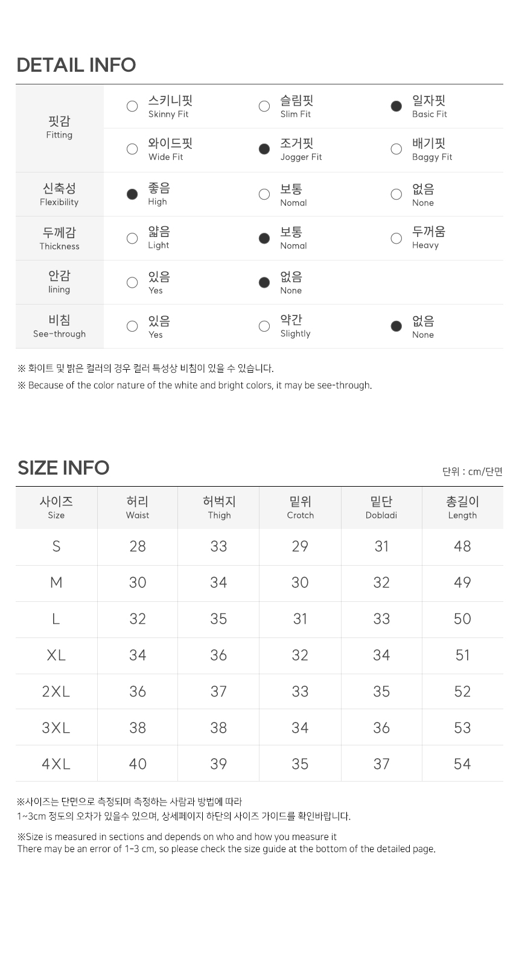Select the Skinny Fit radio button

pos(132,106)
